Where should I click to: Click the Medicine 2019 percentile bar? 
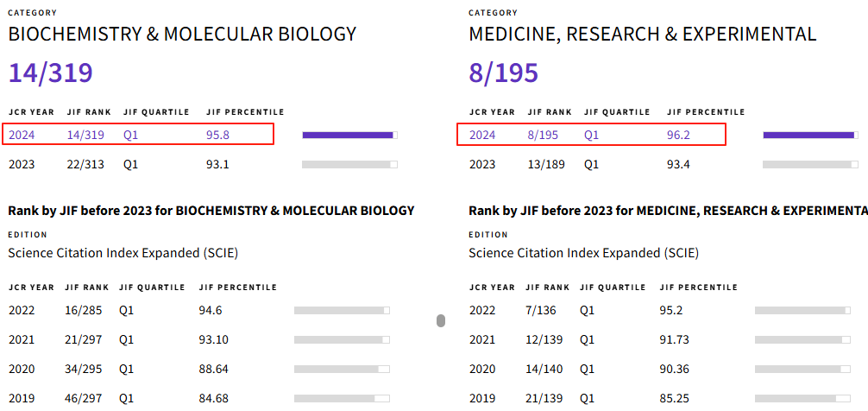tap(802, 398)
